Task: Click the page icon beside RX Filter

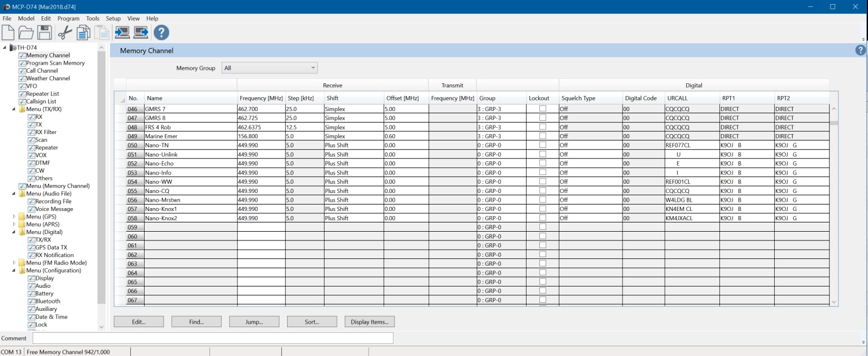Action: point(31,132)
